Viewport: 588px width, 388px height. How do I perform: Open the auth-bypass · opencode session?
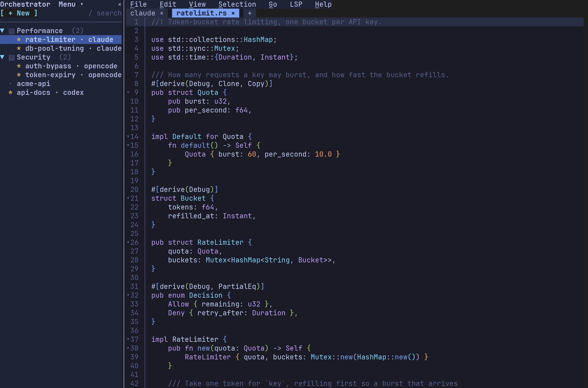tap(61, 66)
